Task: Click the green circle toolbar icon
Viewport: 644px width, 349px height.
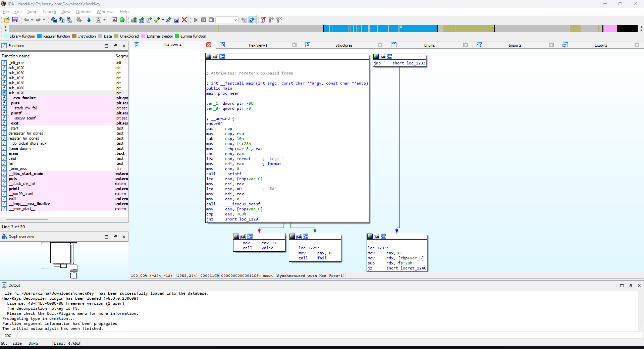Action: pyautogui.click(x=122, y=20)
